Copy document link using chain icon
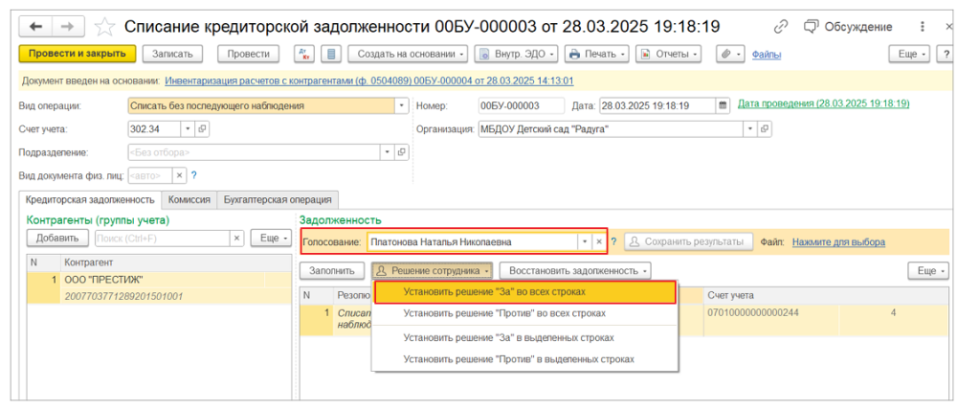Screen dimensions: 980x411 coord(781,27)
